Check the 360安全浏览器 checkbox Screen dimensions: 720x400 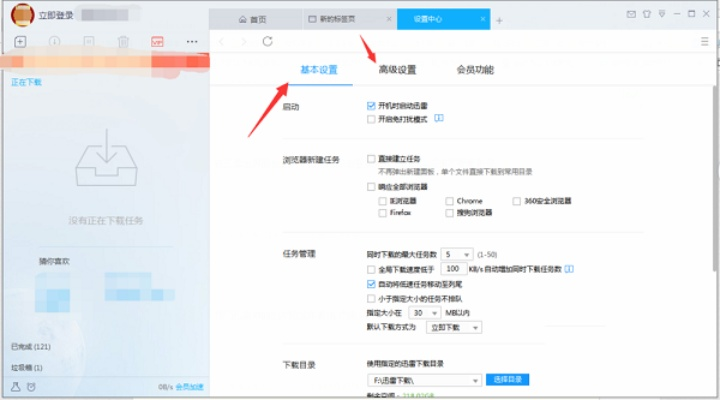point(517,201)
